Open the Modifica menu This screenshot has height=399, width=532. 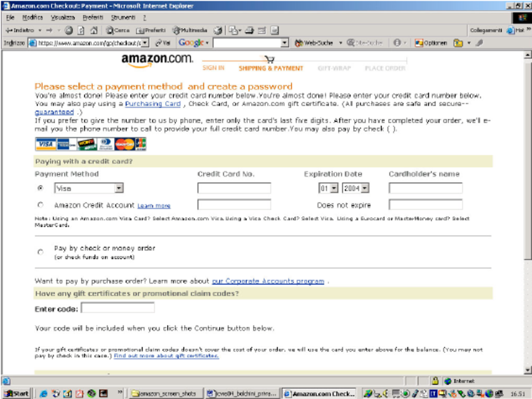tap(33, 18)
